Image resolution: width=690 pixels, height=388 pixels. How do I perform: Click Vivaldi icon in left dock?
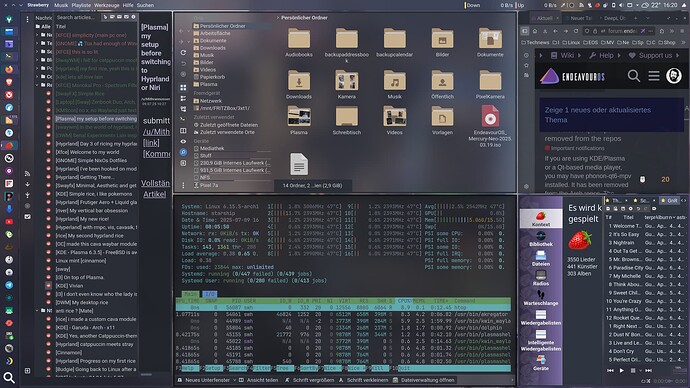pyautogui.click(x=9, y=95)
